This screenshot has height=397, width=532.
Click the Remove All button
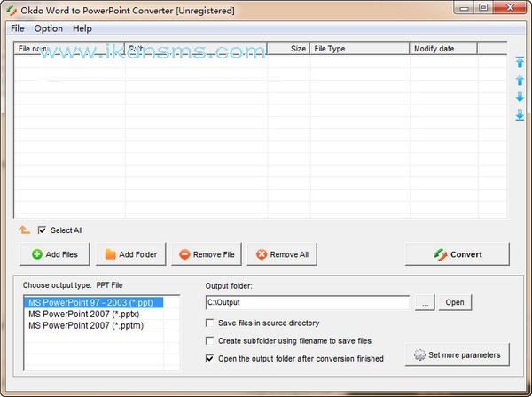coord(282,254)
